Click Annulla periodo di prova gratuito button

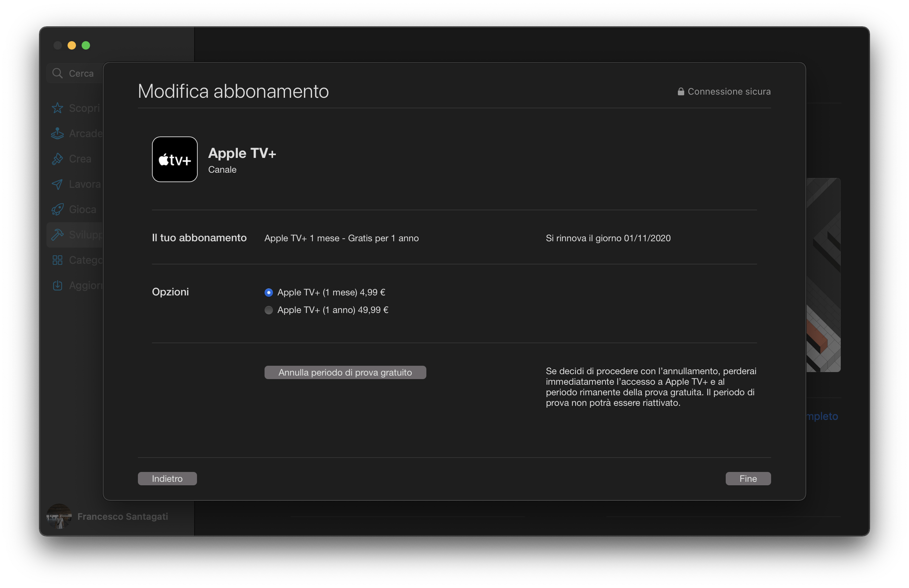point(345,372)
